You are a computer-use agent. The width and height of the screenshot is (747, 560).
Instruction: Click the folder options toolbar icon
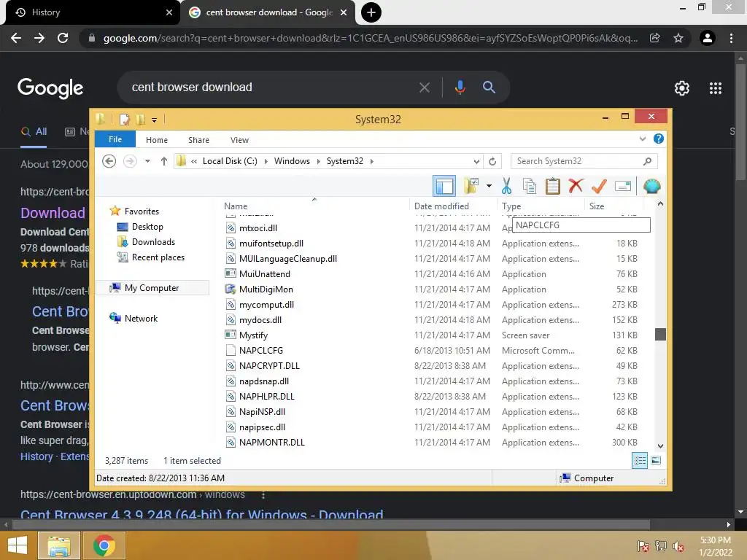472,186
